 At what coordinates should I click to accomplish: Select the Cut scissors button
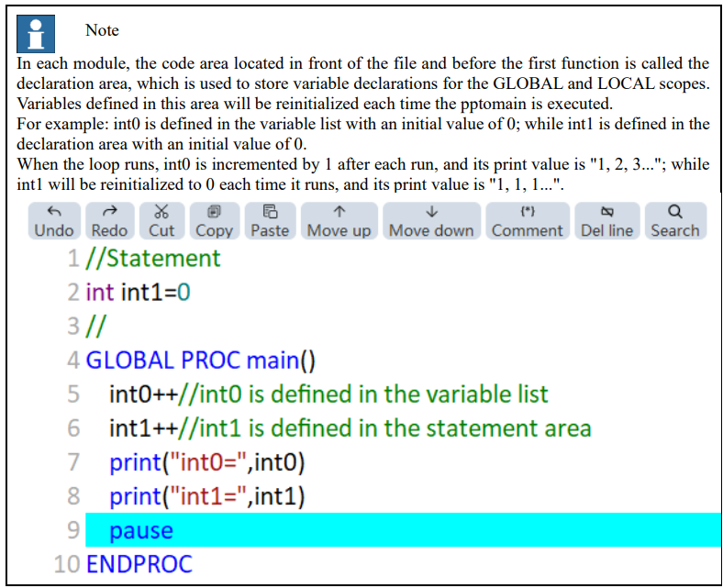161,221
